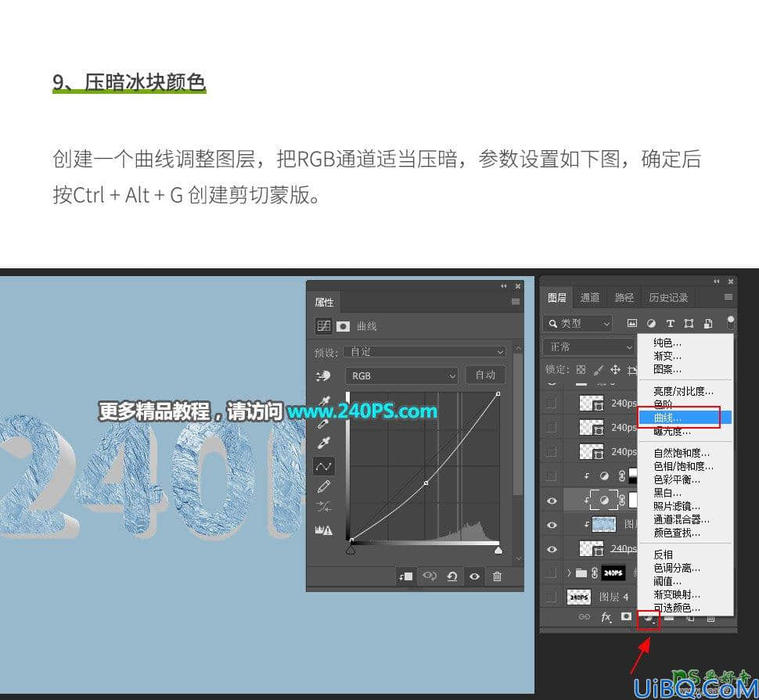Hide the clipped ice texture layer
Screen dimensions: 759x700
[x=552, y=525]
